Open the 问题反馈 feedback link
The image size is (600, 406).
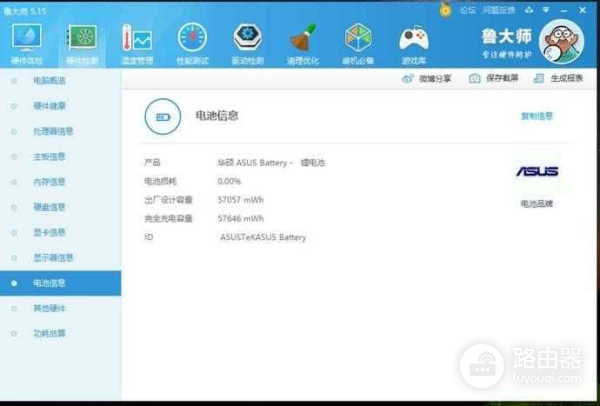499,10
